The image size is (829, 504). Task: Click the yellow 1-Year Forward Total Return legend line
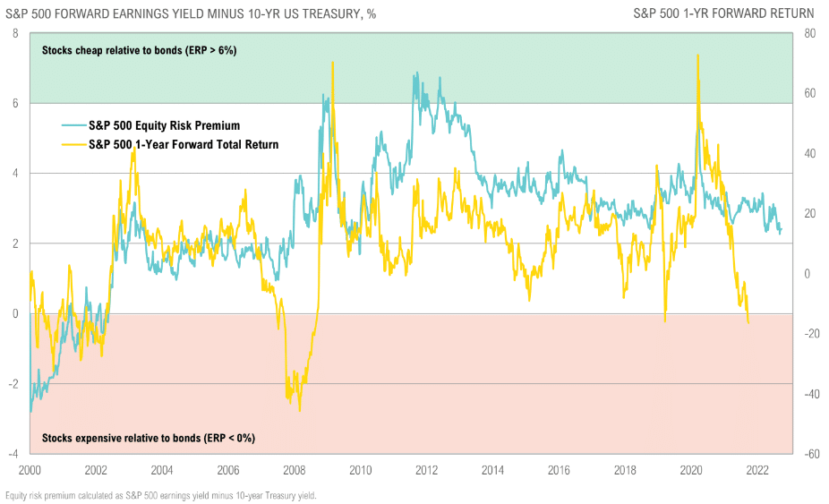click(73, 144)
